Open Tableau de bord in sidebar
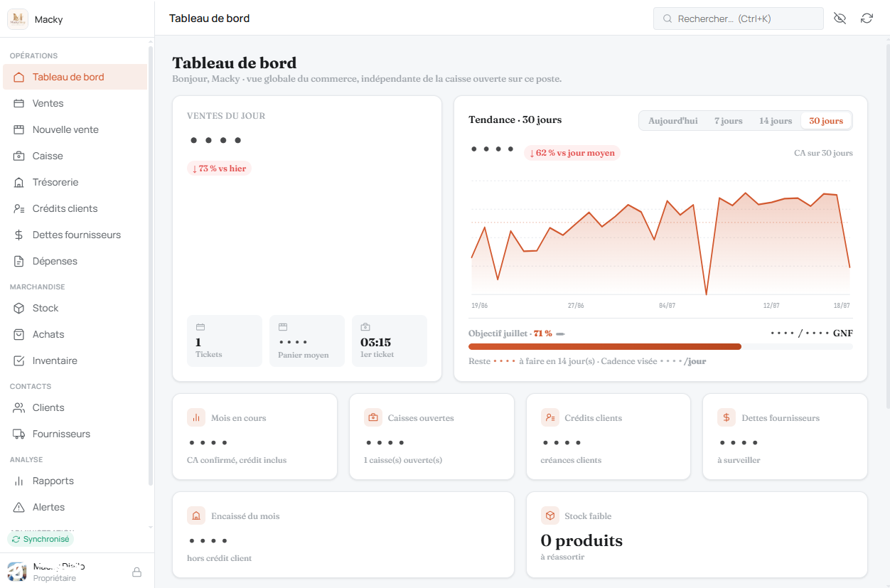This screenshot has height=588, width=890. [x=75, y=77]
